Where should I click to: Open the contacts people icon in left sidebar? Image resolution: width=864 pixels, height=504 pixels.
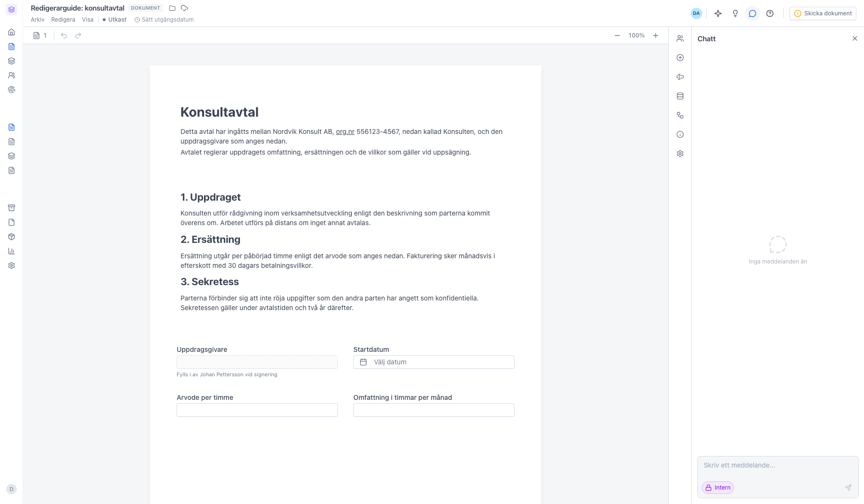[12, 75]
